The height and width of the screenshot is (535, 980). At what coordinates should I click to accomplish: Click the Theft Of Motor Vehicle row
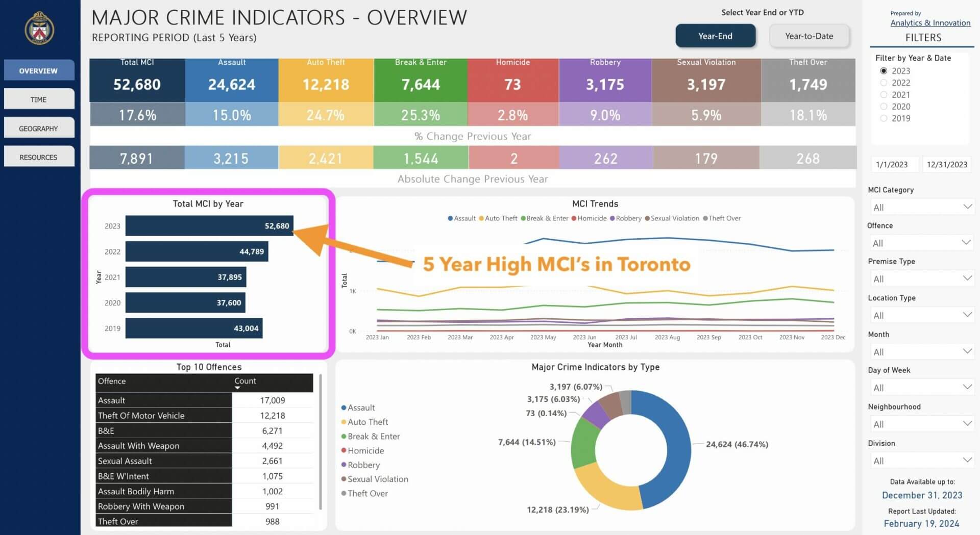click(204, 415)
